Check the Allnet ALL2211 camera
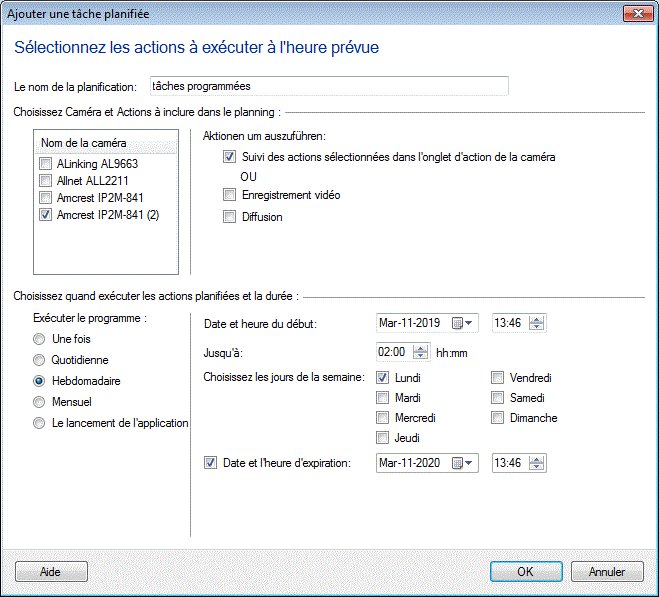The image size is (659, 597). pyautogui.click(x=45, y=181)
